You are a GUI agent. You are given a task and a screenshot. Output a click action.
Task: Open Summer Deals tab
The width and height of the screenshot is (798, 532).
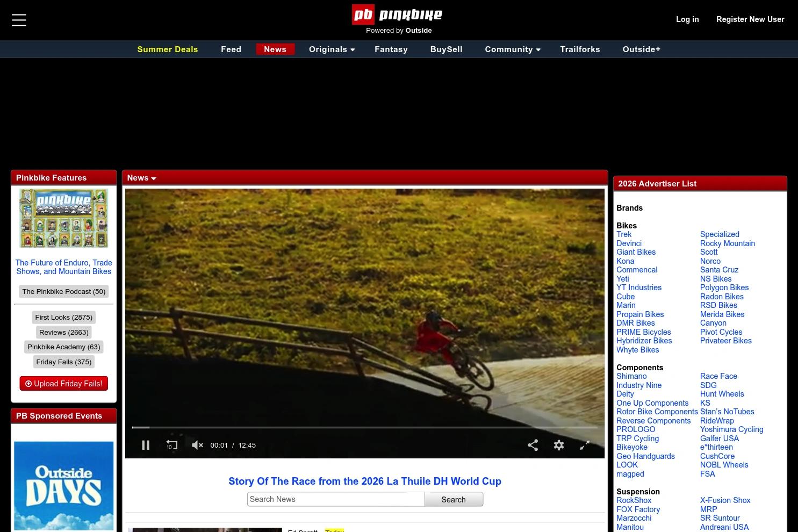coord(168,49)
